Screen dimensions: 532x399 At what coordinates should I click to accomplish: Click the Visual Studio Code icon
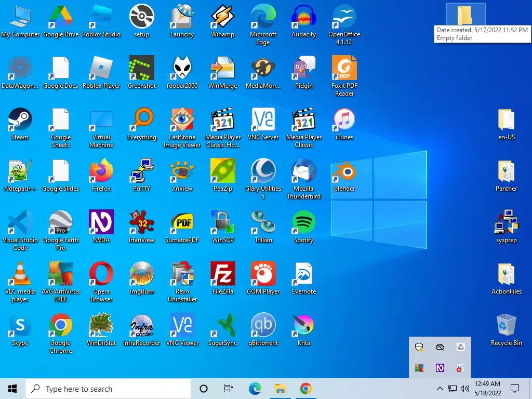pos(20,230)
